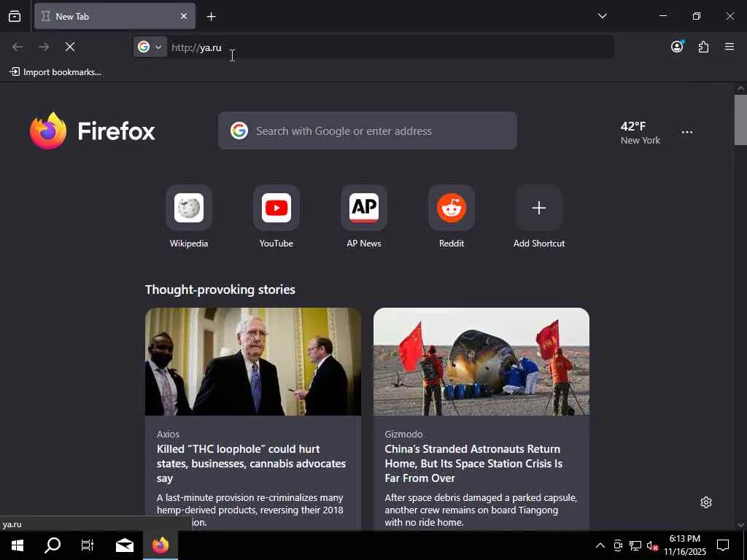
Task: Go forward with the right arrow button
Action: tap(44, 47)
